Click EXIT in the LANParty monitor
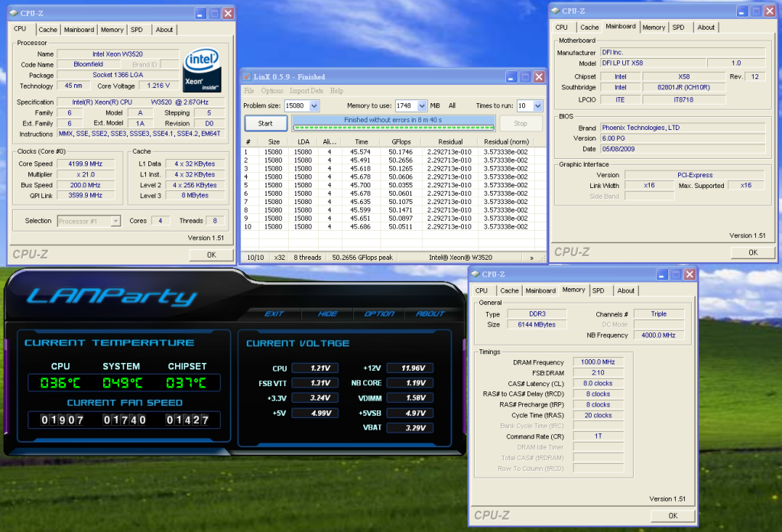Screen dimensions: 782x532 tap(274, 313)
